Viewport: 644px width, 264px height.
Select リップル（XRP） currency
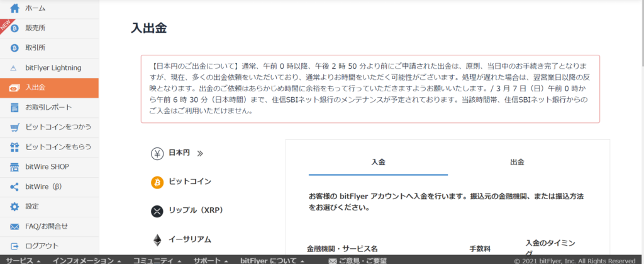click(196, 210)
